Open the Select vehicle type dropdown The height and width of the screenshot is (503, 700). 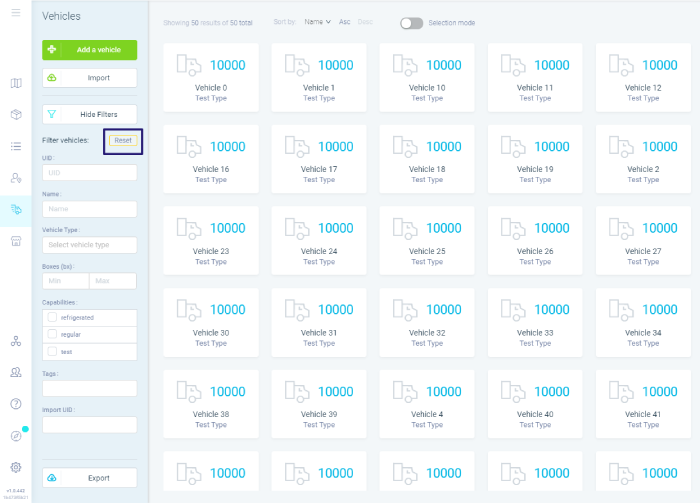coord(89,245)
